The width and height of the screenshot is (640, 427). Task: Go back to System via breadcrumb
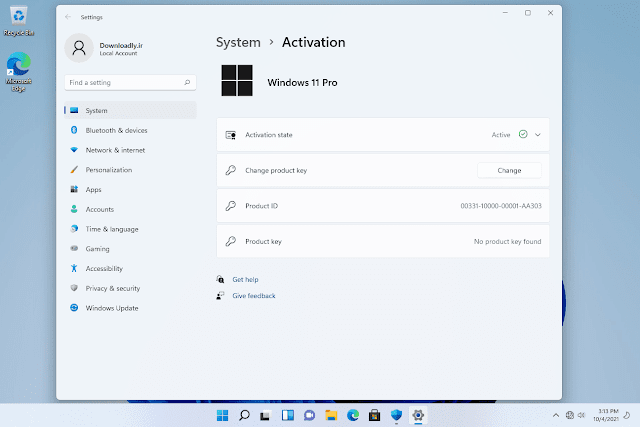tap(238, 42)
